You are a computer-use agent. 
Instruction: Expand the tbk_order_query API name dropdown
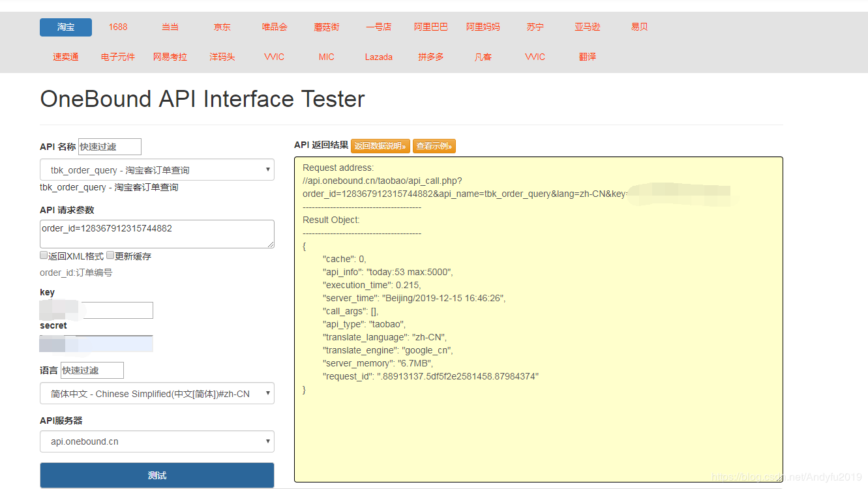(x=157, y=170)
